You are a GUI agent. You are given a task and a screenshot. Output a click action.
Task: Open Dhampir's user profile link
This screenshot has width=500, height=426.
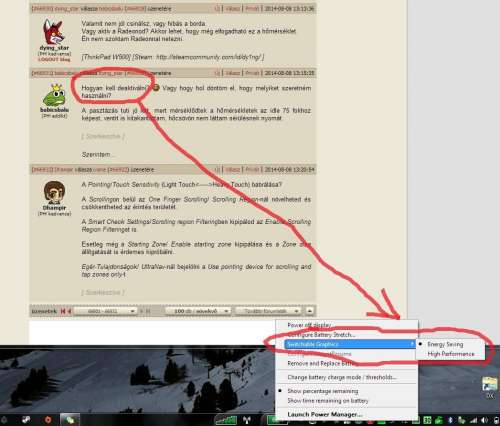(x=54, y=207)
